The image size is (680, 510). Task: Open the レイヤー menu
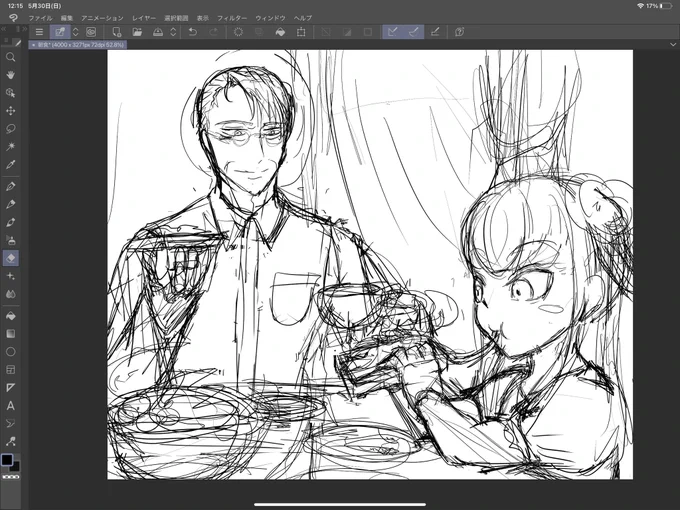click(x=144, y=18)
